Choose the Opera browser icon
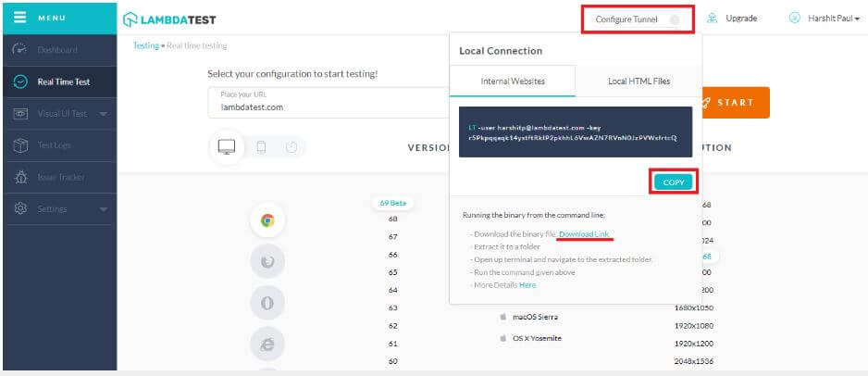Image resolution: width=868 pixels, height=376 pixels. click(x=267, y=303)
